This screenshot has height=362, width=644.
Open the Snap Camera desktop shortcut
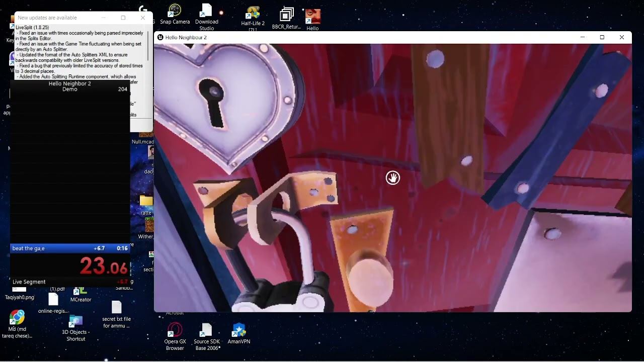tap(175, 14)
